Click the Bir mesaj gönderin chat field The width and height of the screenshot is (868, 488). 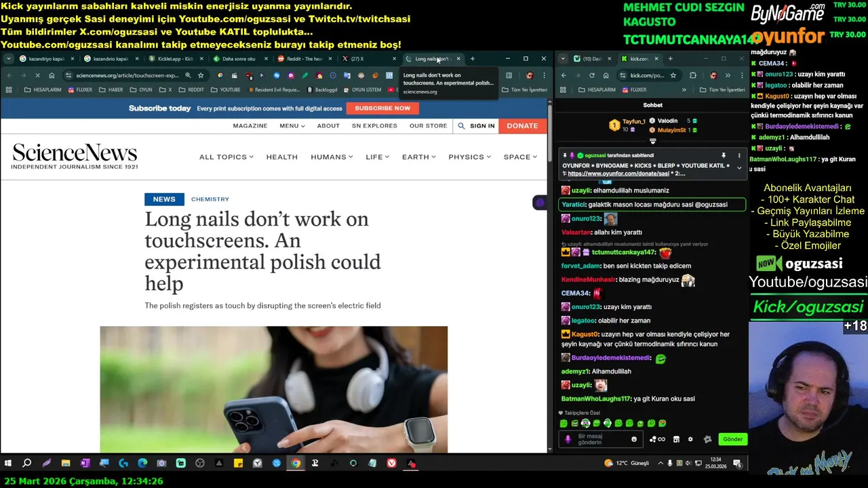coord(600,439)
